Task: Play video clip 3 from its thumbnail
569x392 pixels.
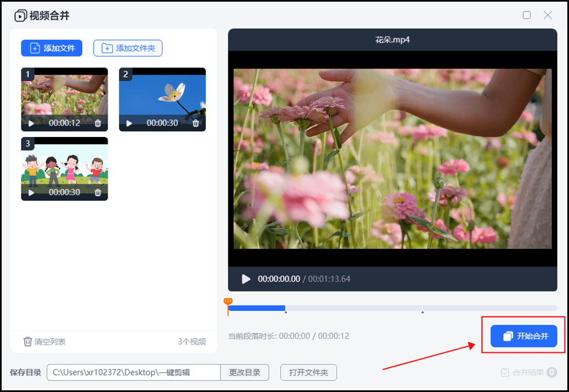Action: tap(31, 192)
